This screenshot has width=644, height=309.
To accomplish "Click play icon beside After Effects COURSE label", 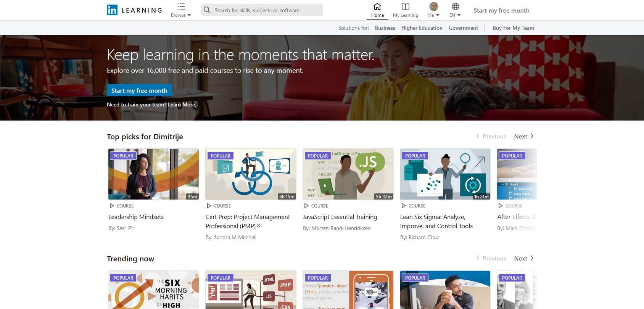I will tap(501, 206).
